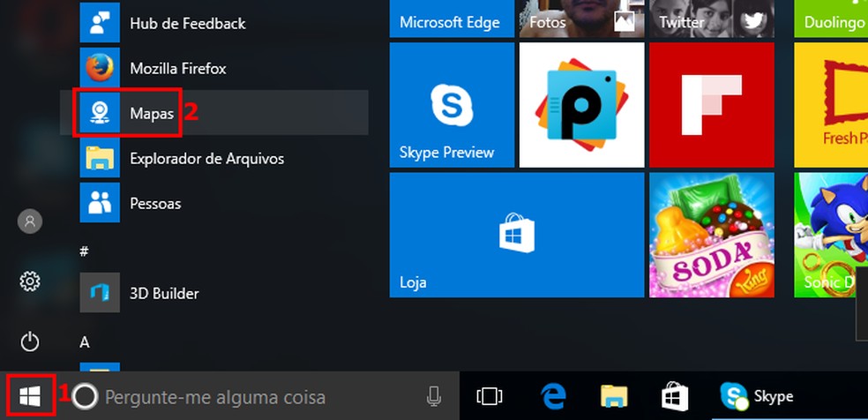Viewport: 868px width, 420px height.
Task: Open the Hub de Feedback app
Action: click(x=213, y=23)
